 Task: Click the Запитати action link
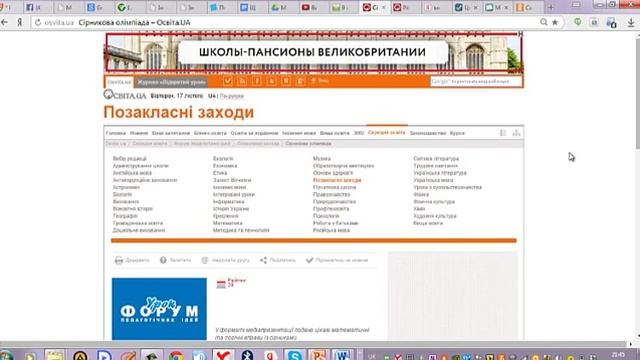tap(176, 260)
